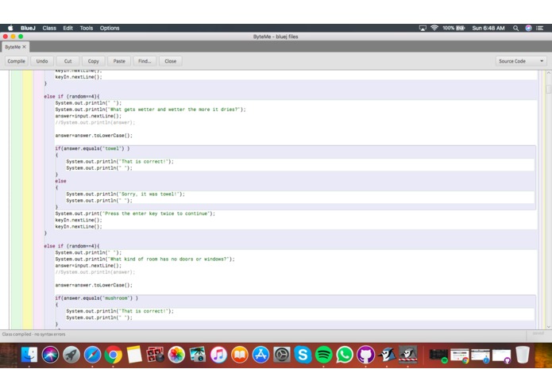
Task: Open the App Store dock icon
Action: coord(261,355)
